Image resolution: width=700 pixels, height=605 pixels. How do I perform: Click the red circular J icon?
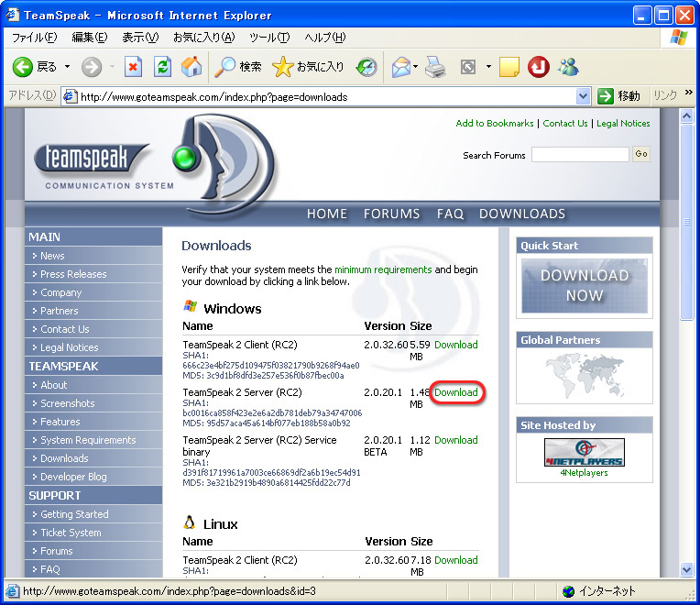coord(539,68)
